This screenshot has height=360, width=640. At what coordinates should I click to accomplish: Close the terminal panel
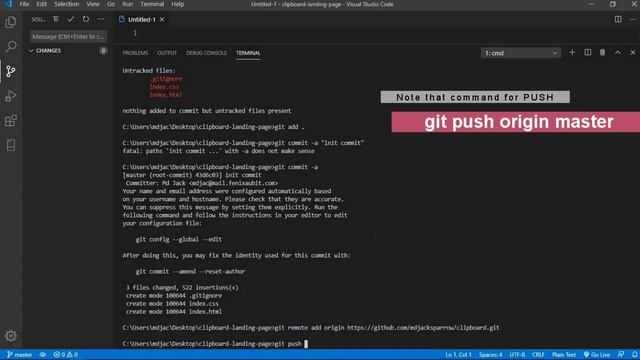(633, 53)
